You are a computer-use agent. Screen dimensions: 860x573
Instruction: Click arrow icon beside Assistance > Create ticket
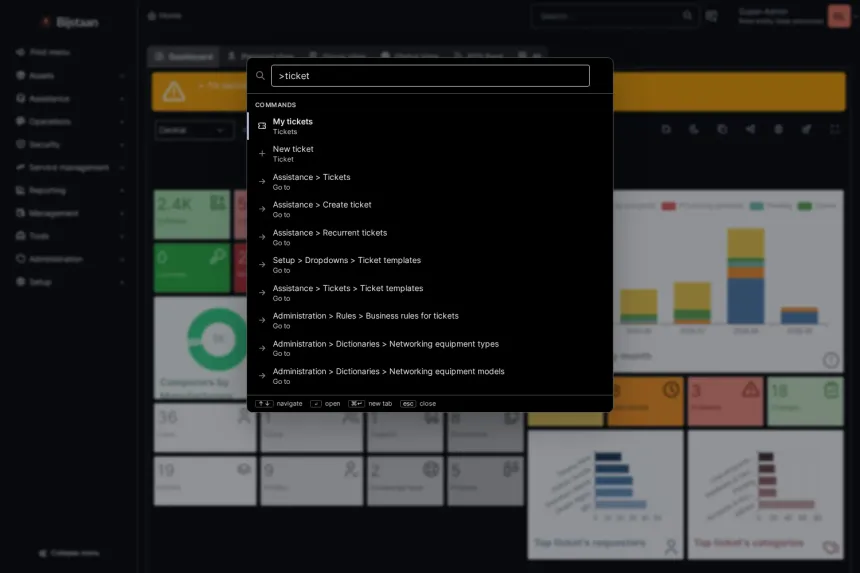262,209
